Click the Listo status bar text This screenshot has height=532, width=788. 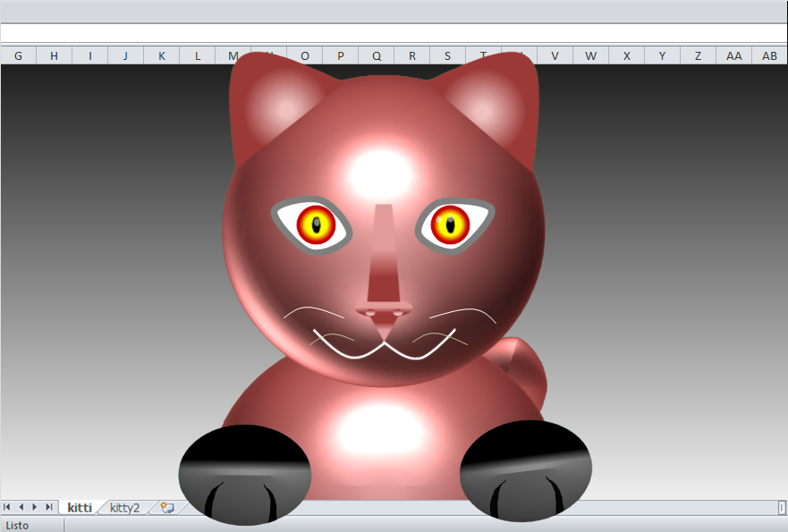pyautogui.click(x=17, y=526)
